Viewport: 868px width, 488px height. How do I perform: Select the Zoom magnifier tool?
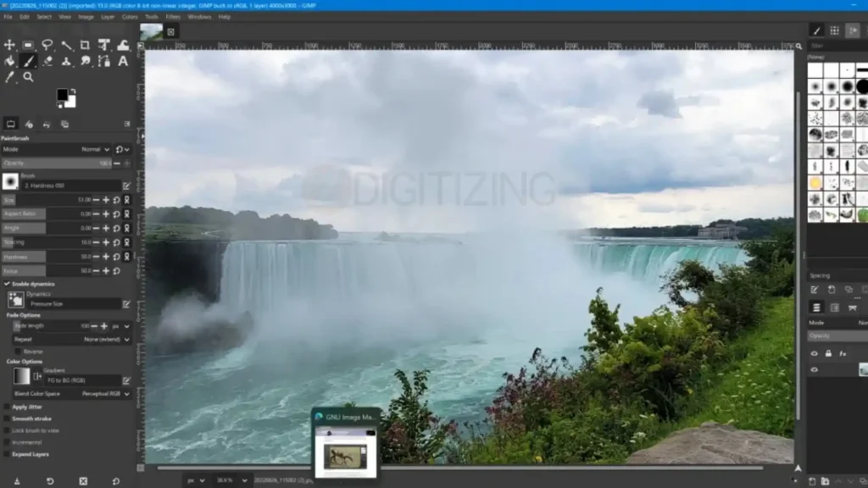click(x=28, y=77)
